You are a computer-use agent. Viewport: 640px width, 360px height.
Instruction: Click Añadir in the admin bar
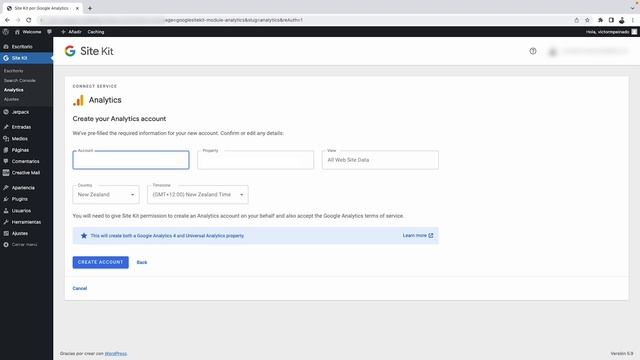tap(71, 32)
